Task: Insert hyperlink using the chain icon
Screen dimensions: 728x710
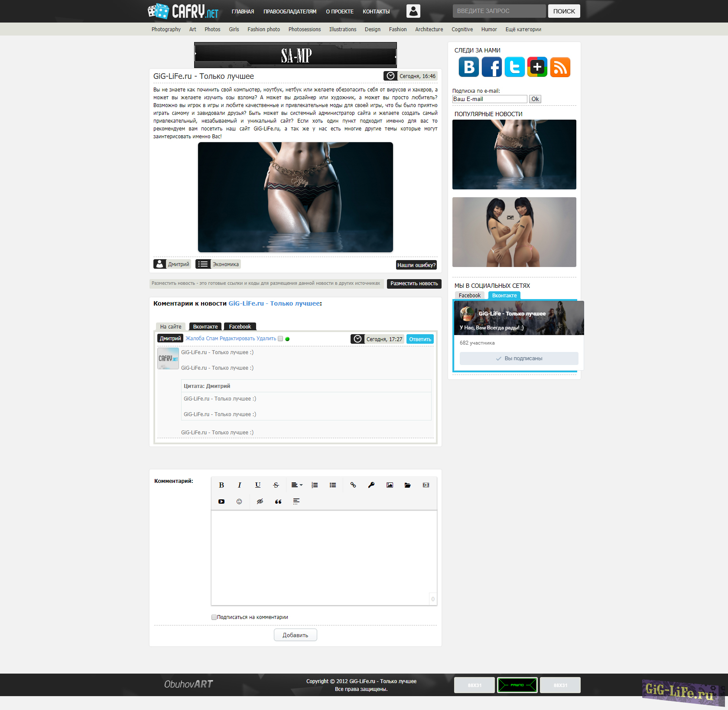Action: (x=353, y=485)
